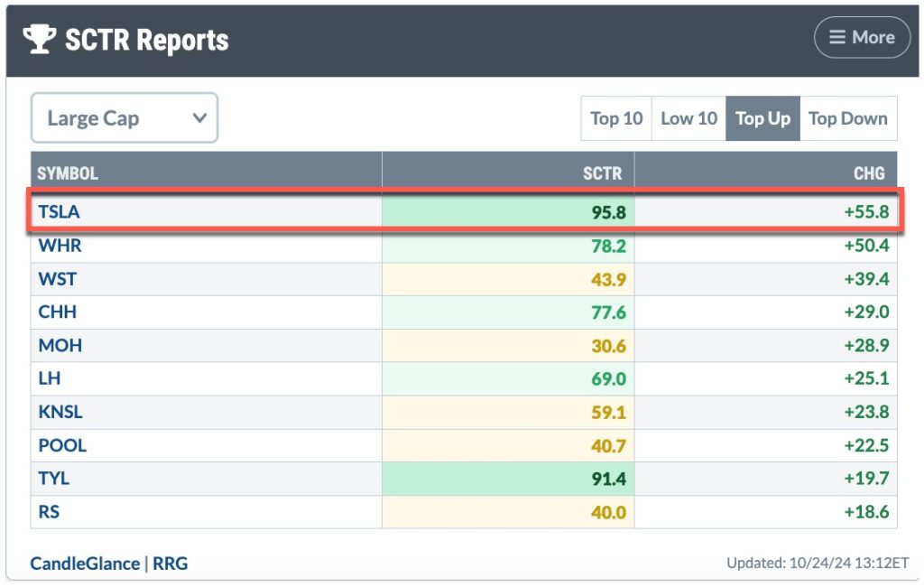Image resolution: width=924 pixels, height=587 pixels.
Task: Open the RRG link
Action: pyautogui.click(x=170, y=564)
